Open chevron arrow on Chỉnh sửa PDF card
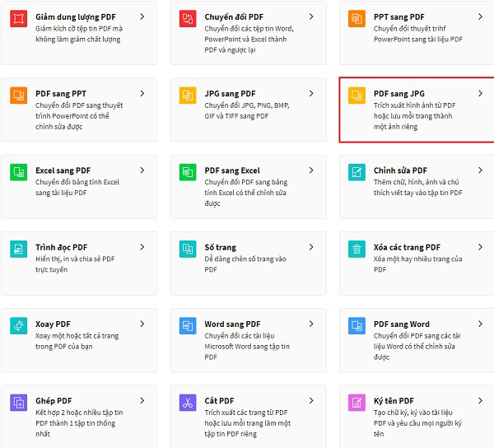The width and height of the screenshot is (494, 448). coord(481,170)
